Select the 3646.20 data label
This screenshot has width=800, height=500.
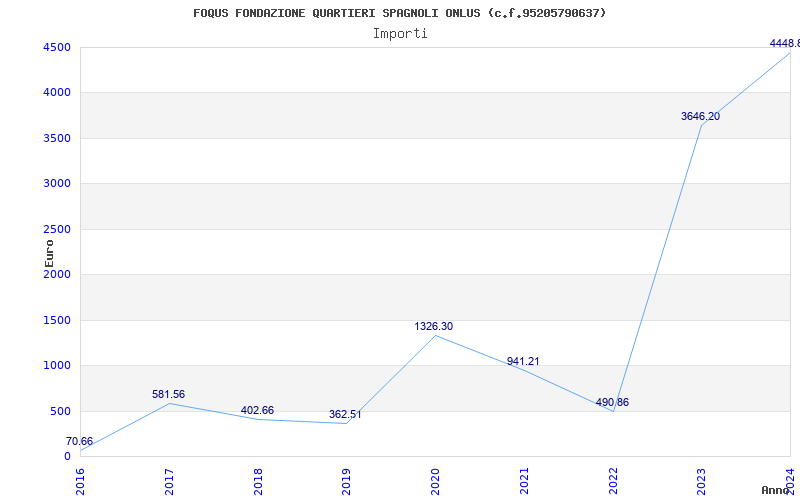[701, 116]
